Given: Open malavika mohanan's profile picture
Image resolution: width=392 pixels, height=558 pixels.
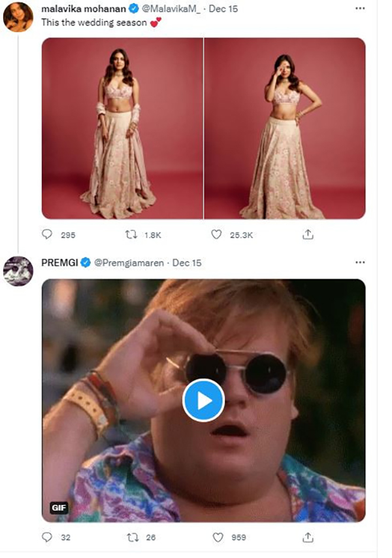Looking at the screenshot, I should 18,16.
